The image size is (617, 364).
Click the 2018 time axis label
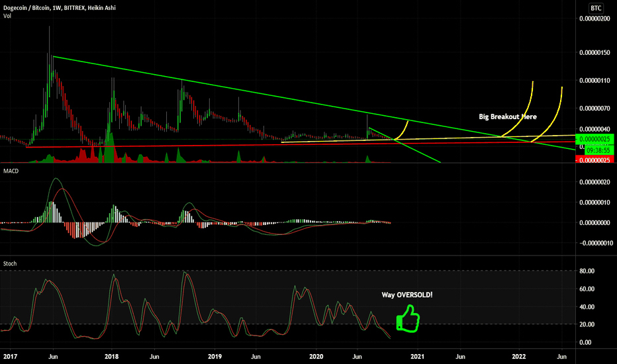click(x=112, y=357)
